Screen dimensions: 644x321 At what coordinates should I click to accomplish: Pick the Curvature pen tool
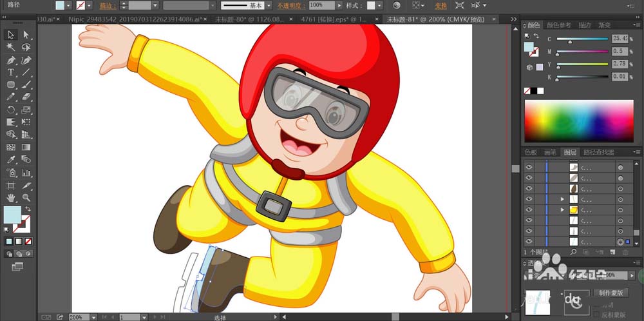26,61
